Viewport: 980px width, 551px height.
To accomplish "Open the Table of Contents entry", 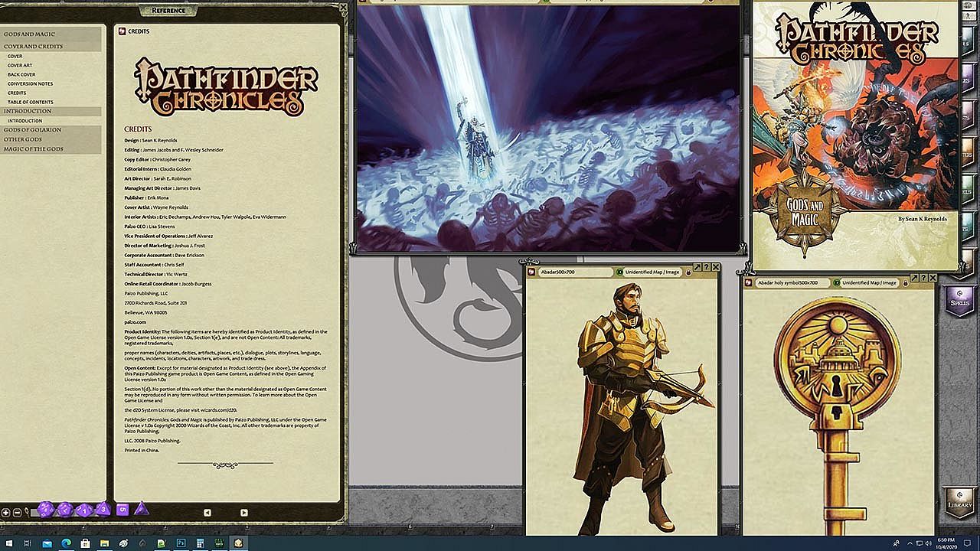I will pyautogui.click(x=31, y=102).
